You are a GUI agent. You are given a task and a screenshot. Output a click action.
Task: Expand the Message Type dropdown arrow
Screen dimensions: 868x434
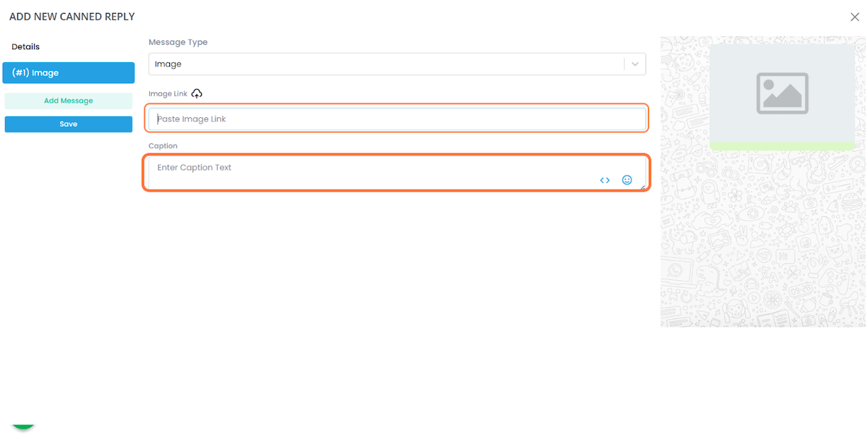[635, 64]
